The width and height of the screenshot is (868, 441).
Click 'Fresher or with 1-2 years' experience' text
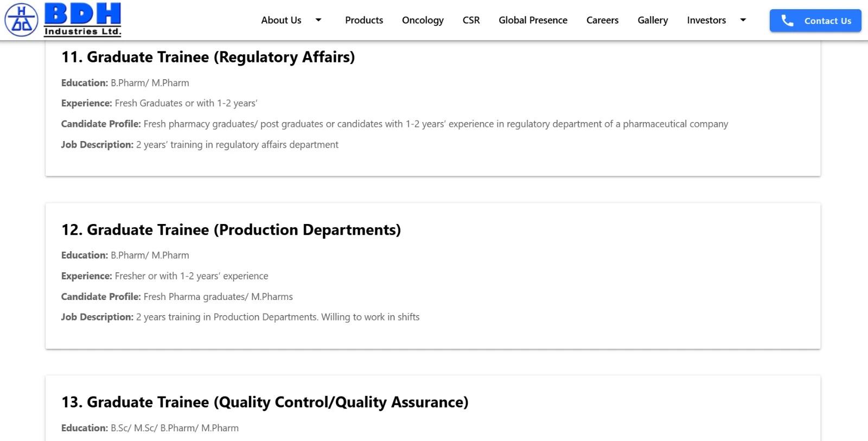click(x=192, y=276)
